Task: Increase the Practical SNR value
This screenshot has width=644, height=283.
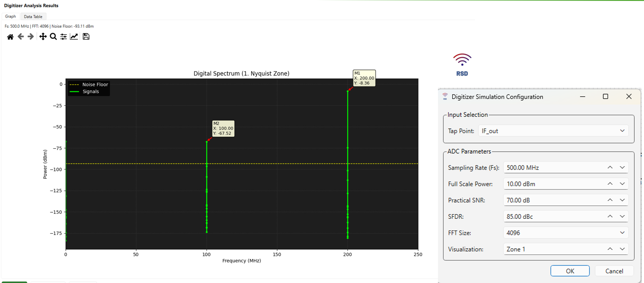Action: [x=610, y=200]
